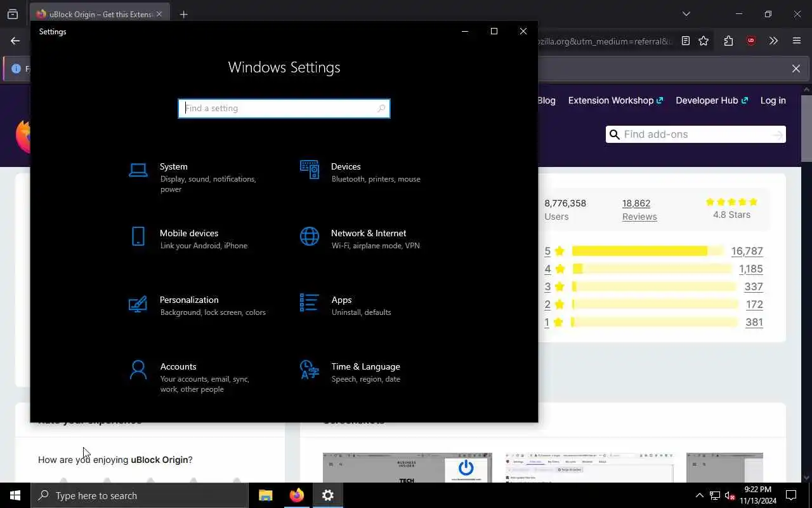Toggle Firefox reader view icon
Viewport: 812px width, 508px height.
click(x=686, y=41)
